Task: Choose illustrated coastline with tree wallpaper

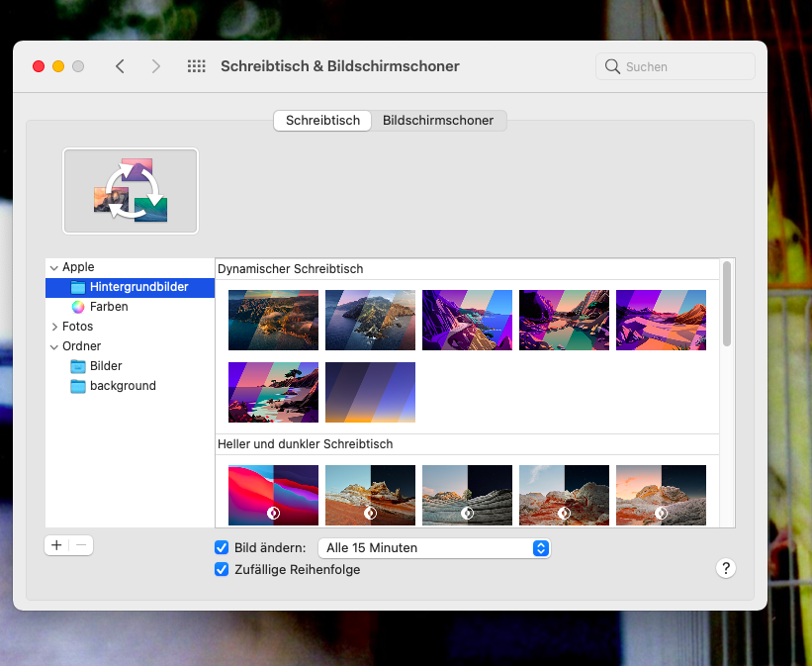Action: click(273, 392)
